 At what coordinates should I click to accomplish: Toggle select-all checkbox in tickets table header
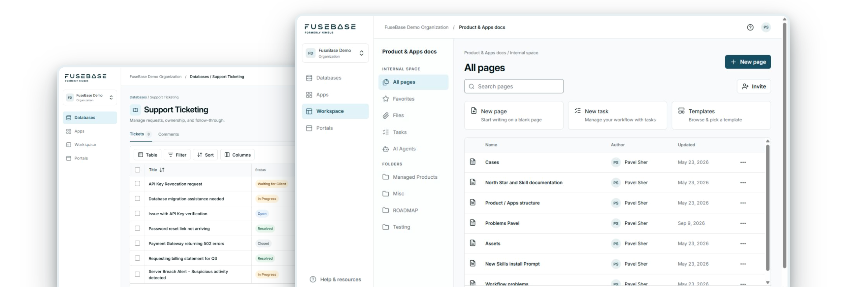[138, 170]
